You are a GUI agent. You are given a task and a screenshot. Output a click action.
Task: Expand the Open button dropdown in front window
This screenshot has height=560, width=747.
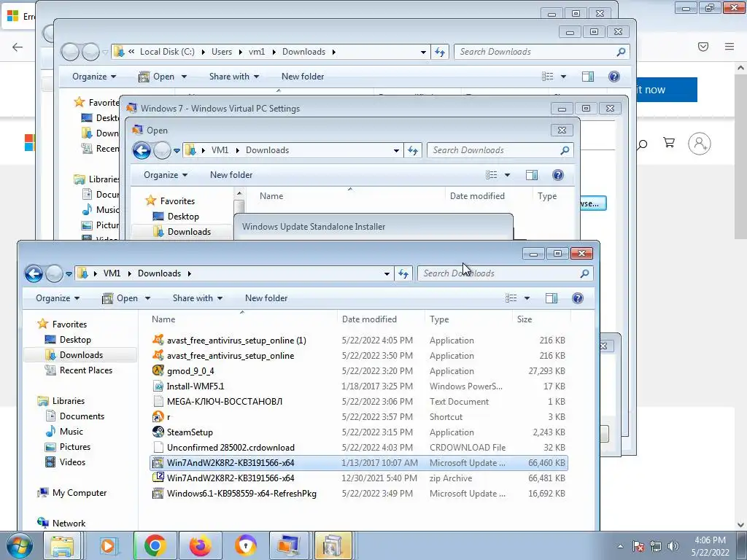[x=147, y=298]
